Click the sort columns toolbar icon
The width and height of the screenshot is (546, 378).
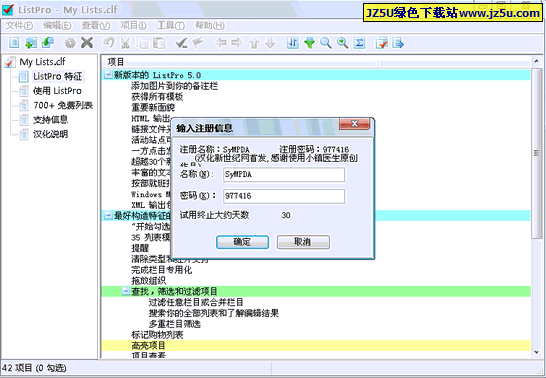(x=292, y=43)
